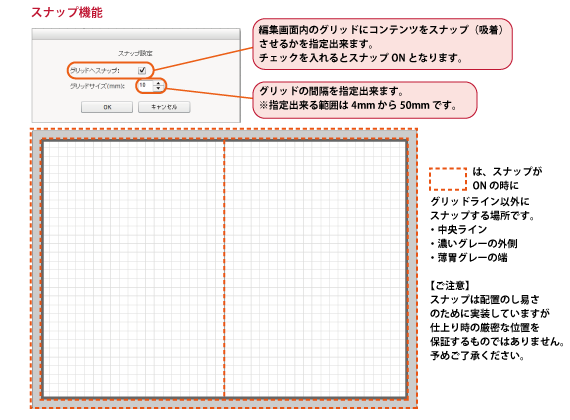The image size is (570, 420).
Task: Click the グリッドサイズ(mm) label text
Action: [x=97, y=86]
